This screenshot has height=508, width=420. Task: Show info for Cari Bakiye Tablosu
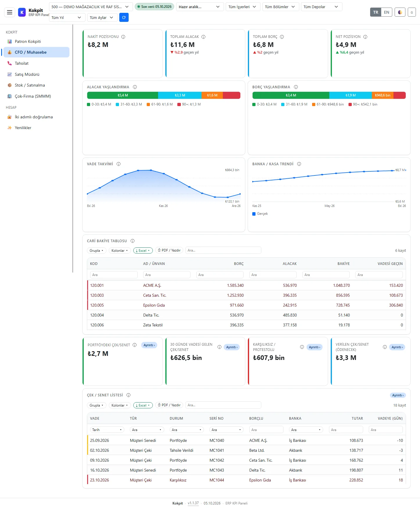point(133,241)
